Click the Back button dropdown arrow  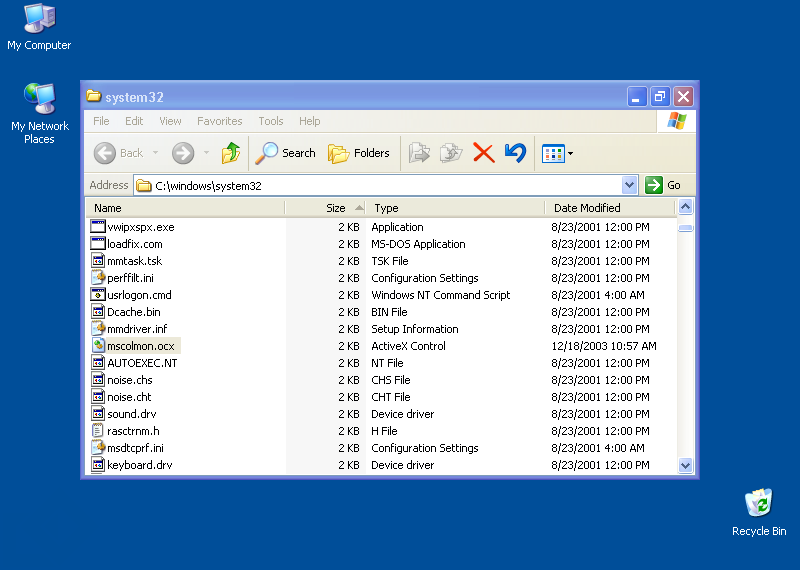[x=155, y=153]
